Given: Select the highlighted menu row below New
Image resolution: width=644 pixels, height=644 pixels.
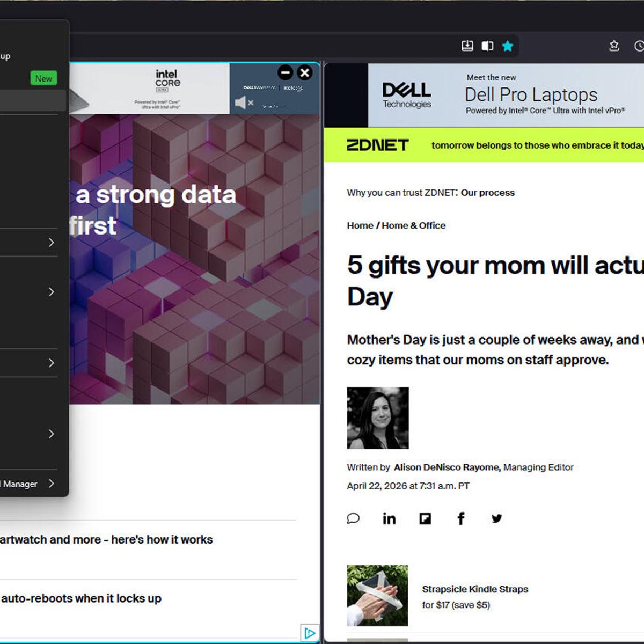Looking at the screenshot, I should pos(32,100).
